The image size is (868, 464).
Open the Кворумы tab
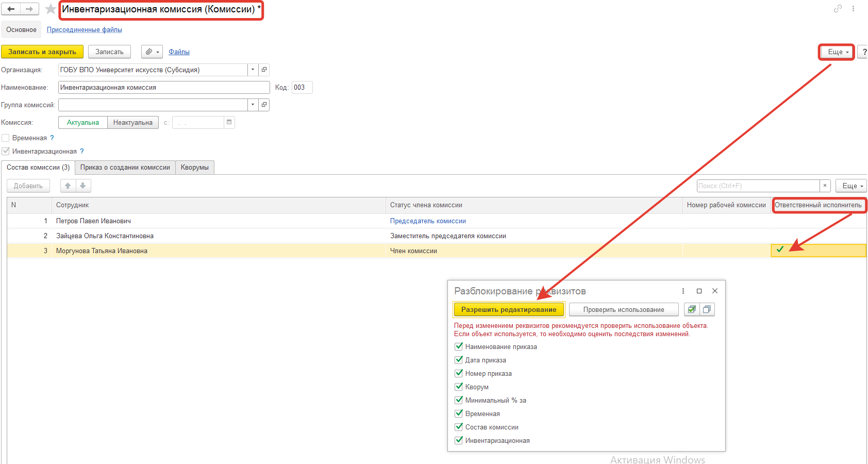(195, 168)
